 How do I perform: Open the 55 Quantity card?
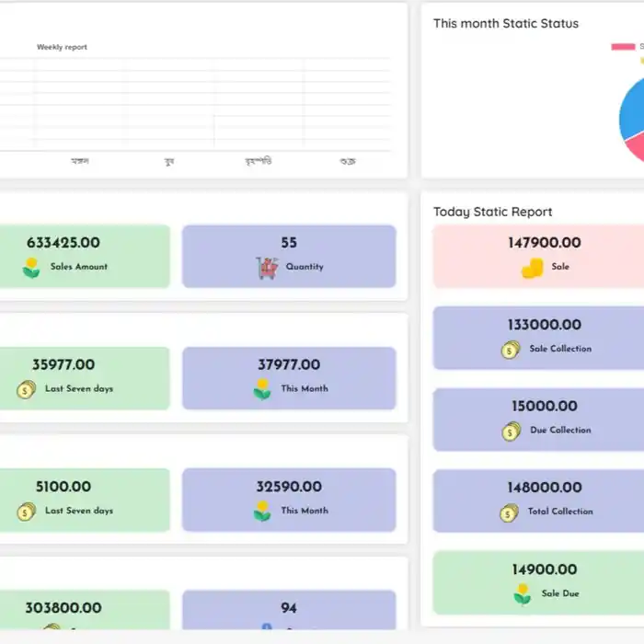[x=289, y=257]
